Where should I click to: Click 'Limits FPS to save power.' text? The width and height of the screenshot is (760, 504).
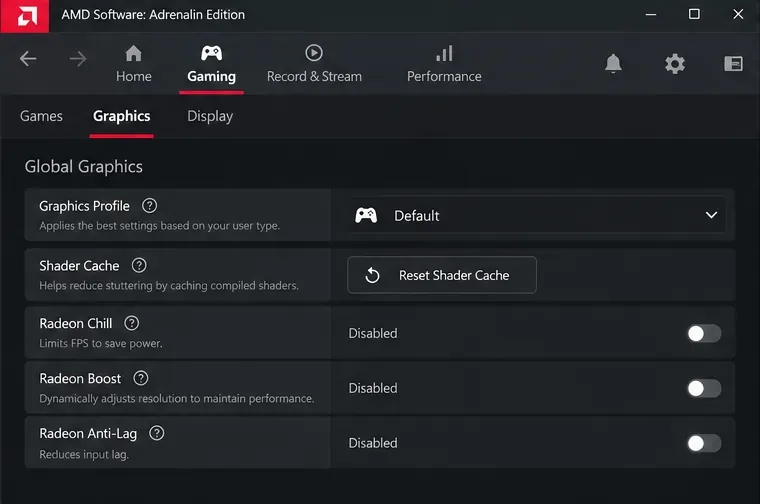[101, 344]
